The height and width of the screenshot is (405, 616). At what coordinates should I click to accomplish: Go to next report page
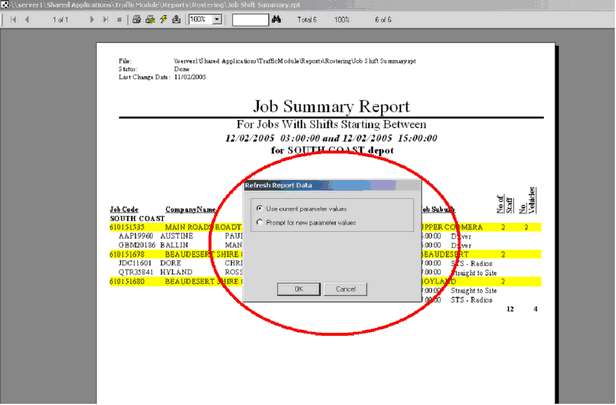[x=93, y=19]
